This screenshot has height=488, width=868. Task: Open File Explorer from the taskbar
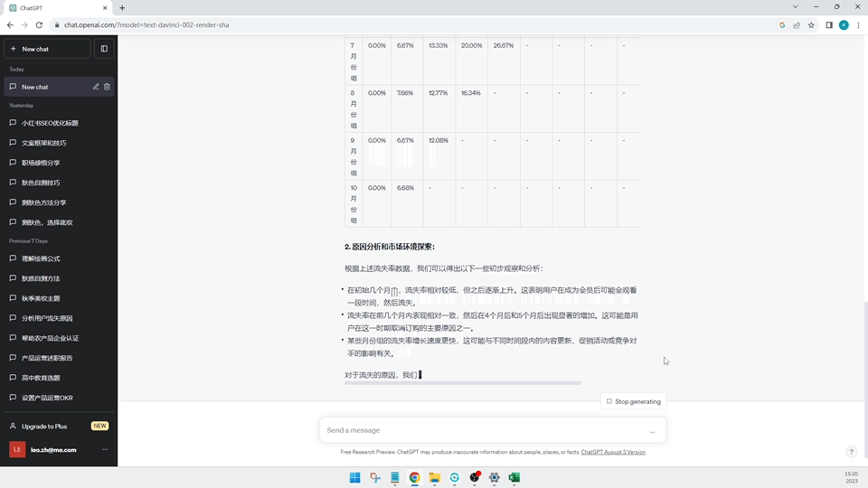click(x=435, y=477)
